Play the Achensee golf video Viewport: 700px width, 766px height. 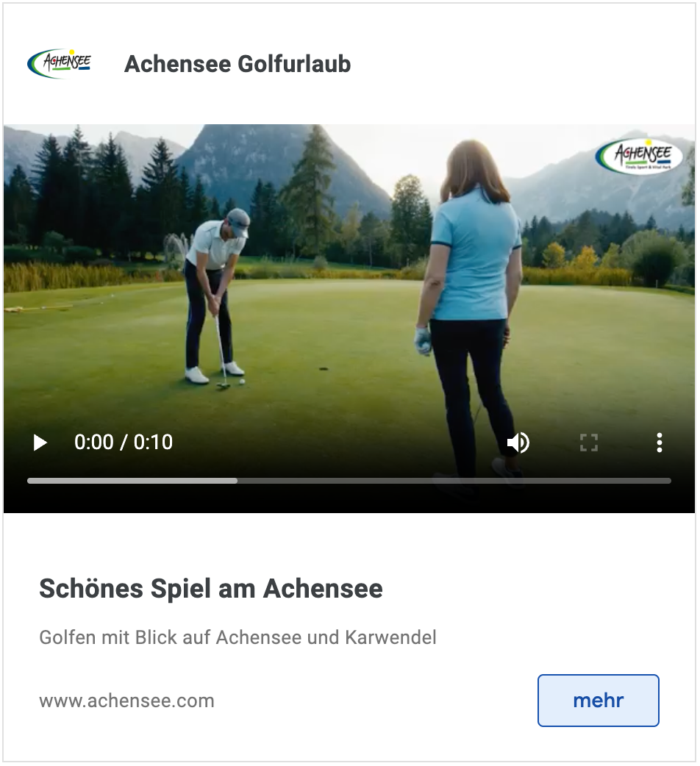[40, 443]
